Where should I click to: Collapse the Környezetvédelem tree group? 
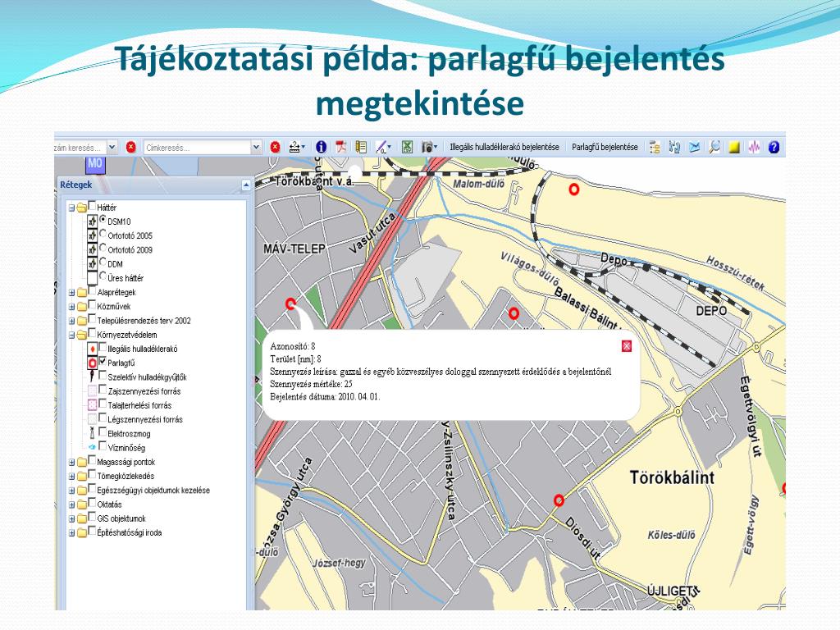tap(72, 336)
